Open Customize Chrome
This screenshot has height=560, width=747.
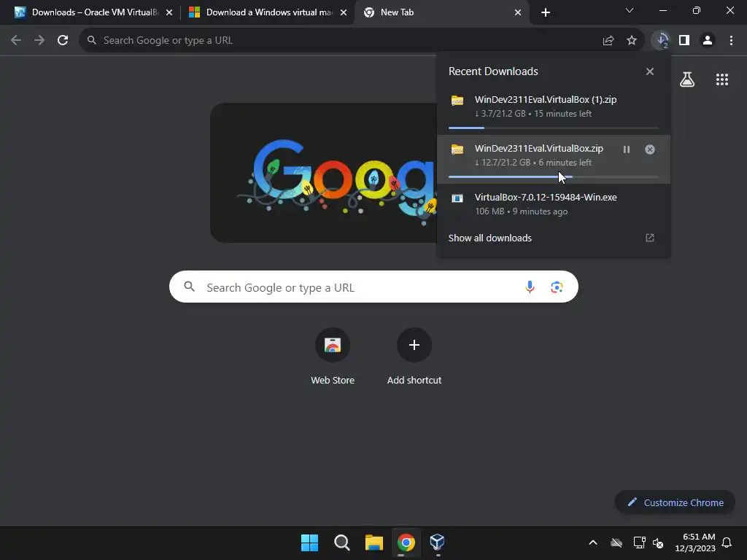coord(675,502)
